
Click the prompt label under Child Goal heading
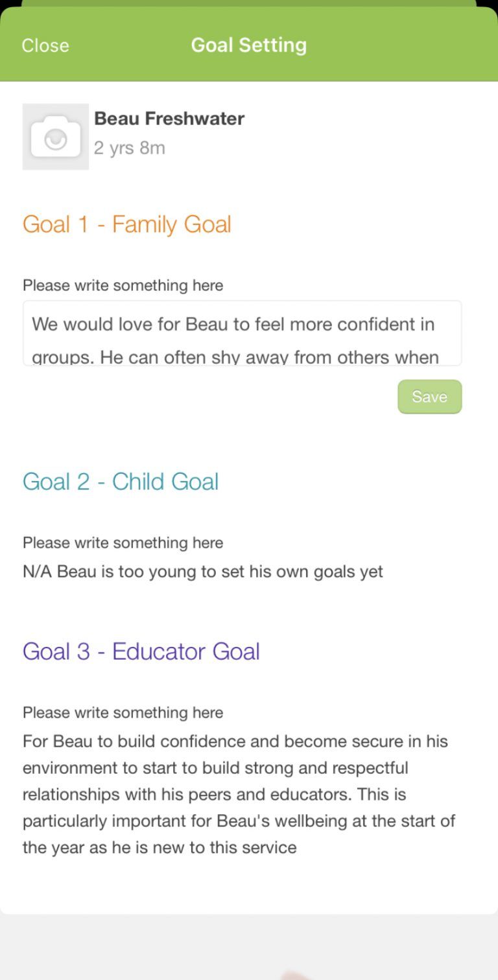click(x=123, y=542)
